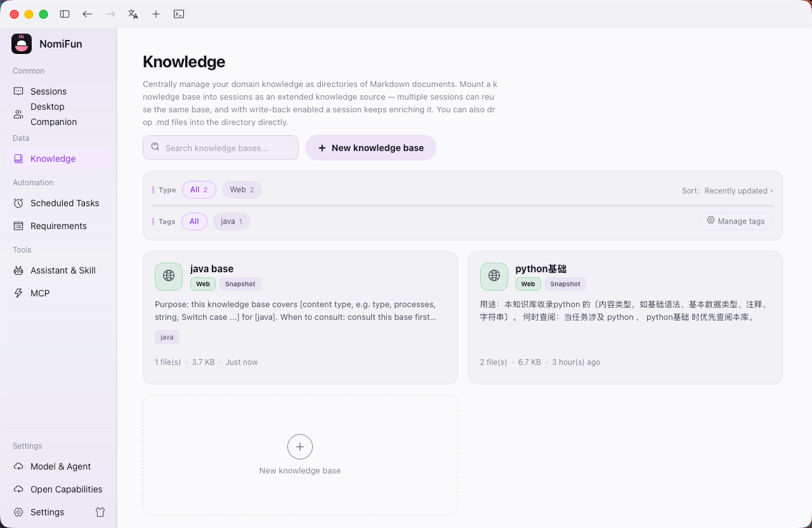Viewport: 812px width, 528px height.
Task: Click the Open Capabilities cloud icon
Action: pyautogui.click(x=18, y=489)
